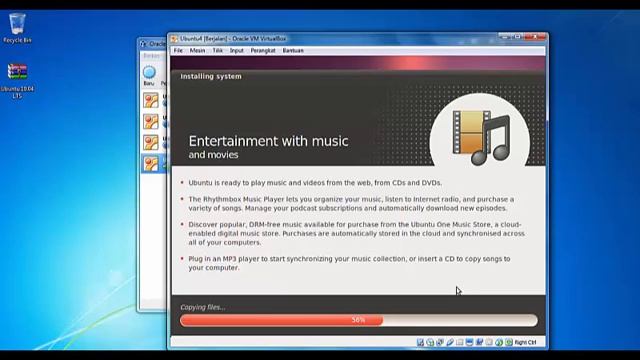Image resolution: width=640 pixels, height=360 pixels.
Task: Click the third status bar indicator after optical disc
Action: click(x=440, y=342)
